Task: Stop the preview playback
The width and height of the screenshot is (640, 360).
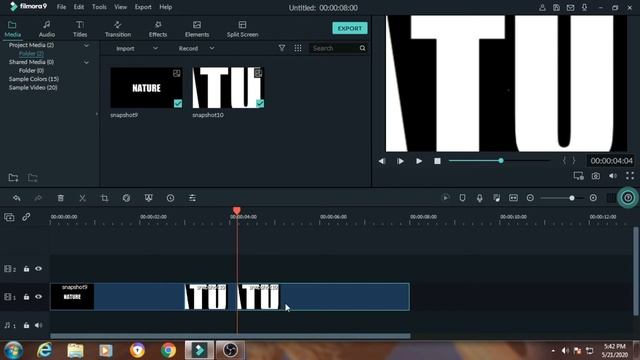Action: point(437,161)
